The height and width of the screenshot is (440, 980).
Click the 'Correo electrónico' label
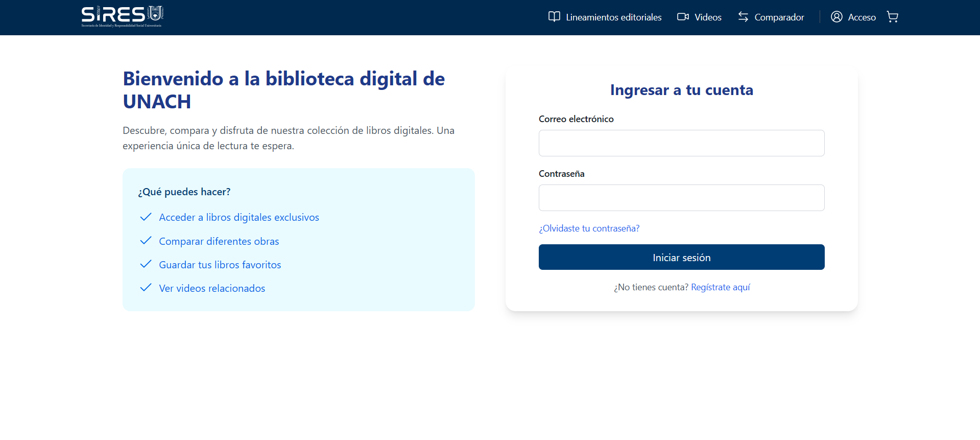click(x=576, y=119)
